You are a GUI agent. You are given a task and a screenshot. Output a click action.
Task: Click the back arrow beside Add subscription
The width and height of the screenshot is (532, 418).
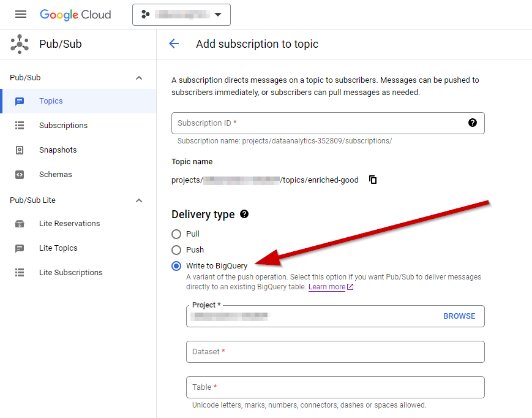coord(174,44)
